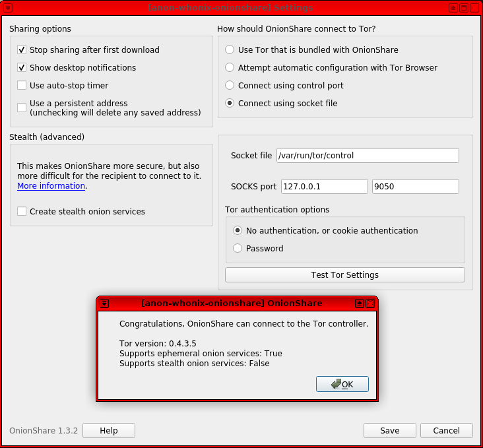Screen dimensions: 483x448
Task: Uncheck Stop sharing after first download
Action: point(22,50)
